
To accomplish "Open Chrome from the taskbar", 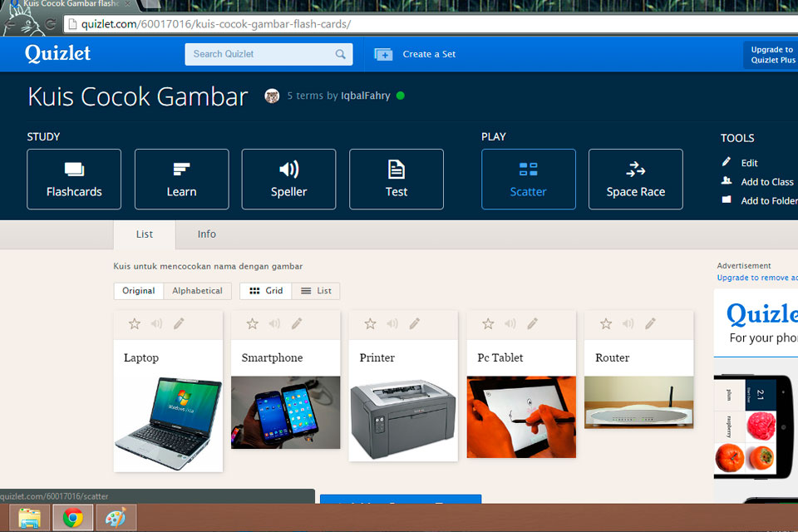I will tap(73, 518).
